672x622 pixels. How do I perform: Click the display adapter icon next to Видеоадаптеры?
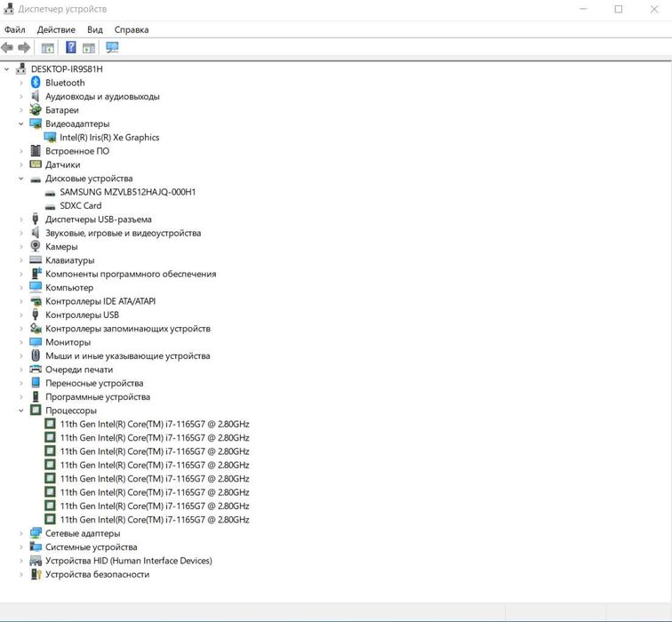(x=36, y=124)
